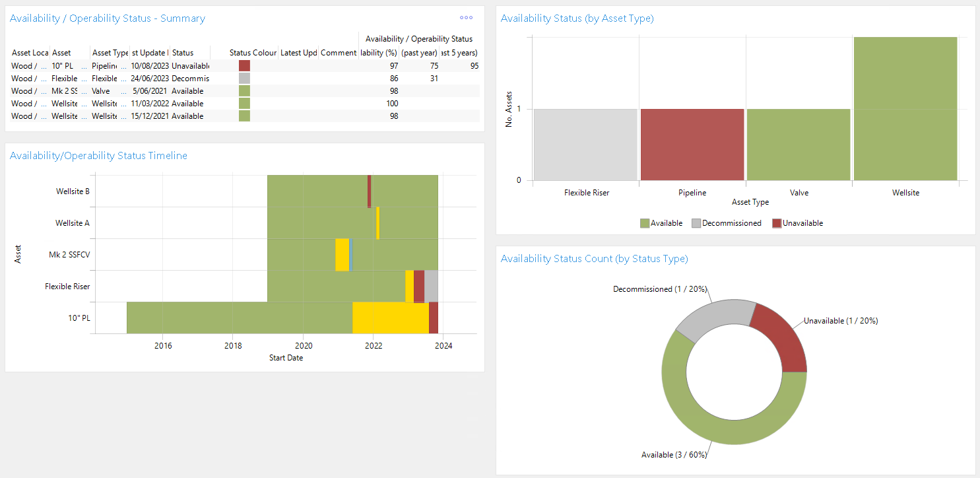This screenshot has height=478, width=980.
Task: Select the 11/03/2022 date cell
Action: pyautogui.click(x=150, y=104)
